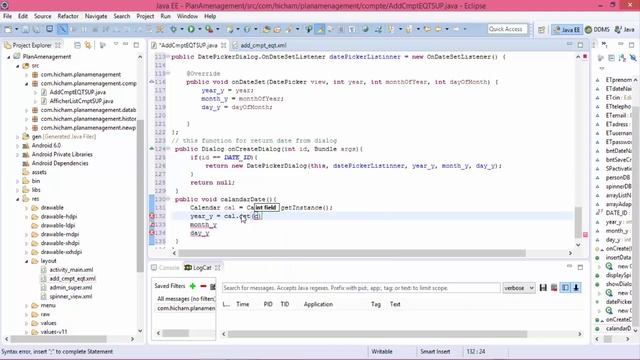Image resolution: width=640 pixels, height=360 pixels.
Task: Close the AddCmptEQTSUP.java editor tab
Action: coord(224,45)
